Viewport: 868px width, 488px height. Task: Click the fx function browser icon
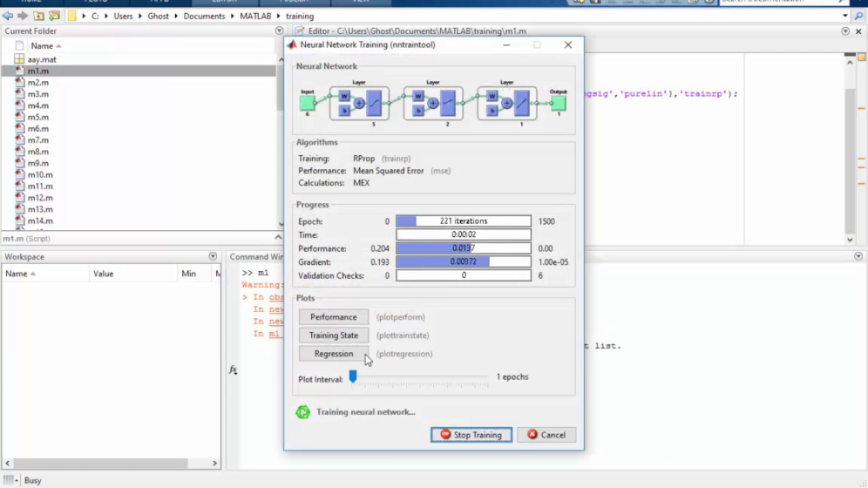coord(233,369)
